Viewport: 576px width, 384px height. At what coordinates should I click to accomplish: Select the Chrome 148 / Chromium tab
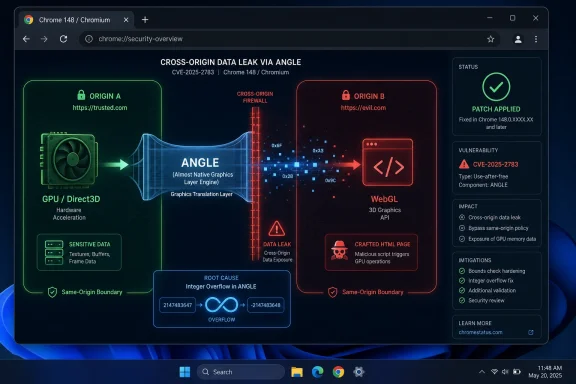click(x=76, y=20)
